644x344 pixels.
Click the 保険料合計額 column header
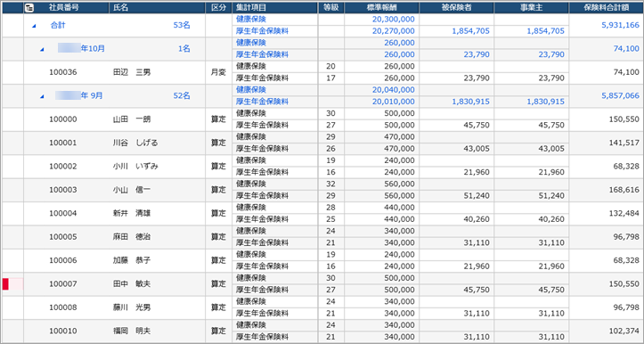[607, 7]
